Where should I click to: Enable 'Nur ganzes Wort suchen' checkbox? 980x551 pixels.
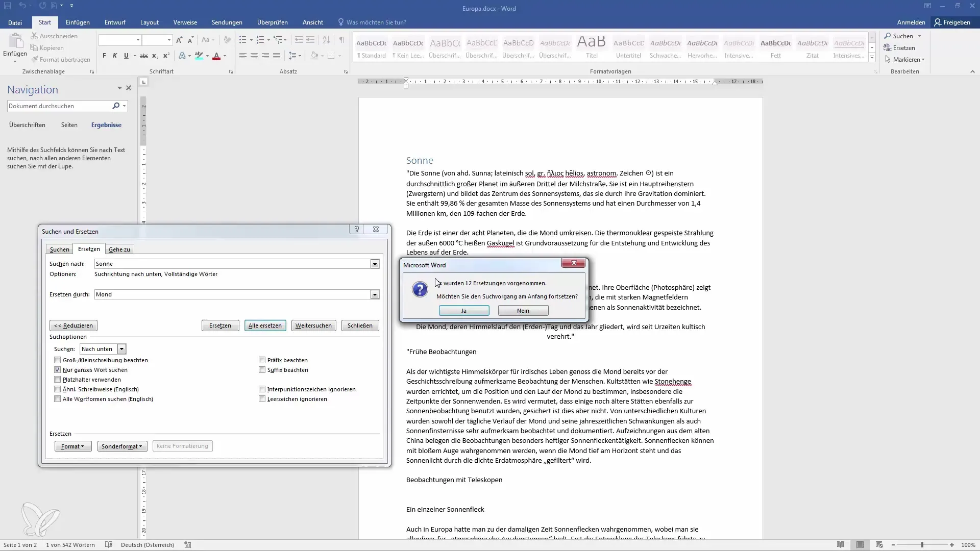point(59,369)
